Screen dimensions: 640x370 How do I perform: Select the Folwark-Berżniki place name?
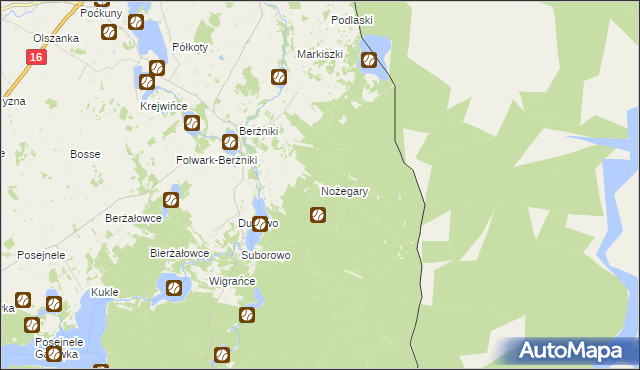[217, 160]
